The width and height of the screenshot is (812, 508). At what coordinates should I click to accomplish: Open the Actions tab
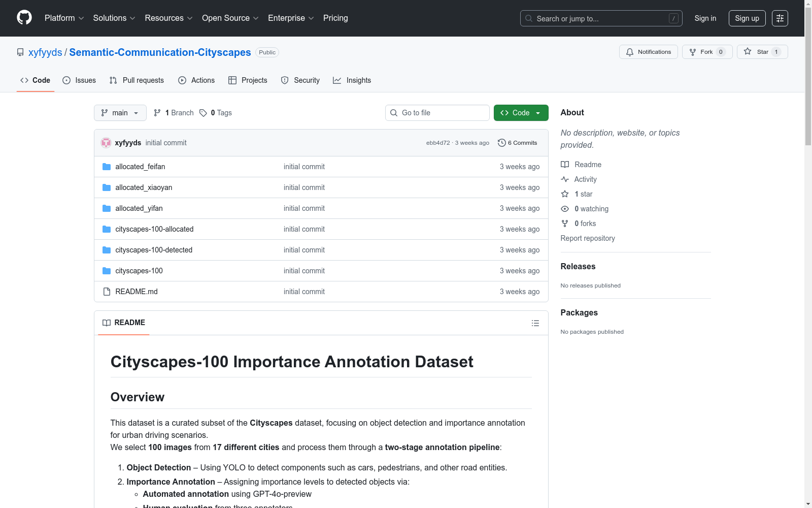coord(196,80)
